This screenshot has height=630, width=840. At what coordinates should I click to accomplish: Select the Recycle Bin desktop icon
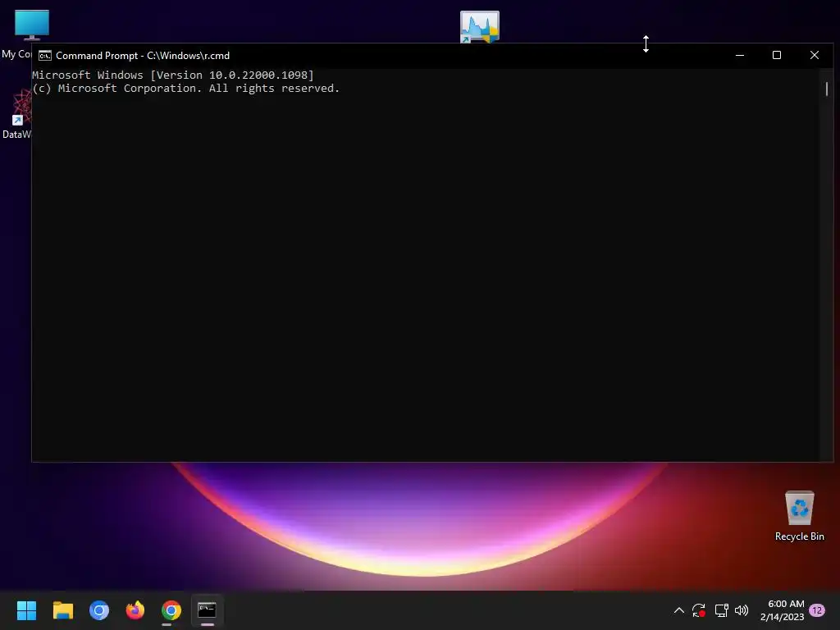point(799,516)
